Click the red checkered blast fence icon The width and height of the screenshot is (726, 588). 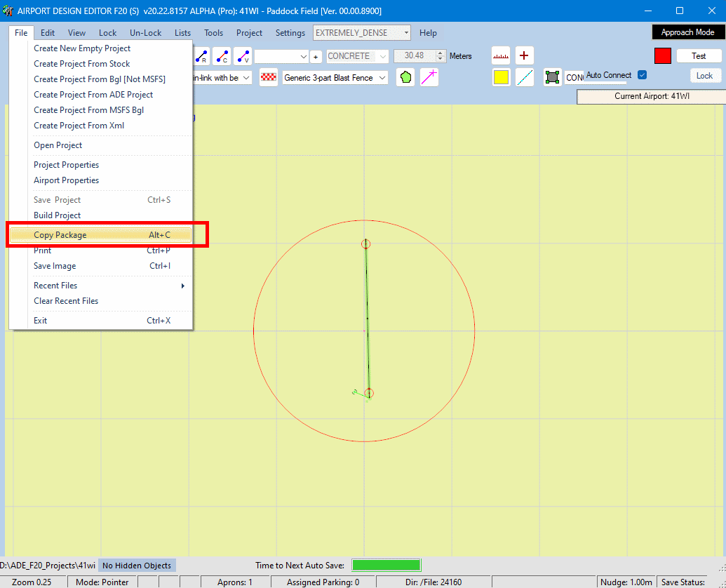pyautogui.click(x=268, y=78)
